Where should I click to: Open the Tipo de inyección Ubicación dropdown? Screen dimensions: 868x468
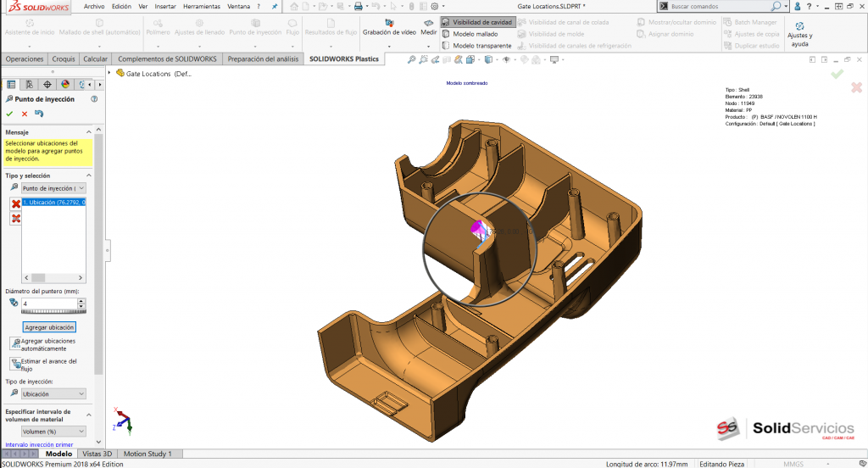coord(53,394)
